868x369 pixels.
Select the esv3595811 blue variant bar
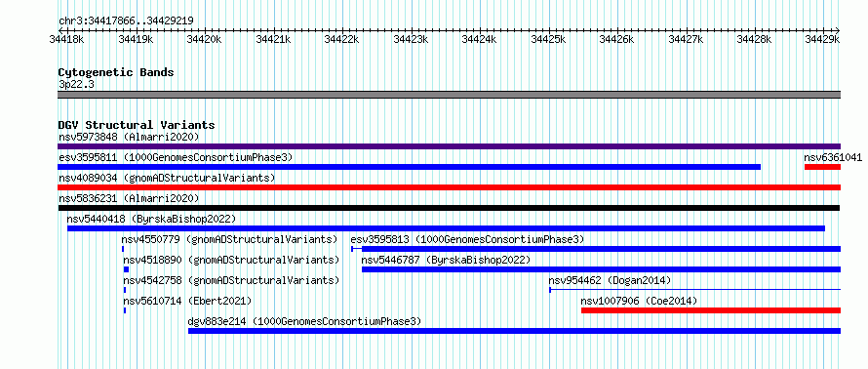point(409,167)
